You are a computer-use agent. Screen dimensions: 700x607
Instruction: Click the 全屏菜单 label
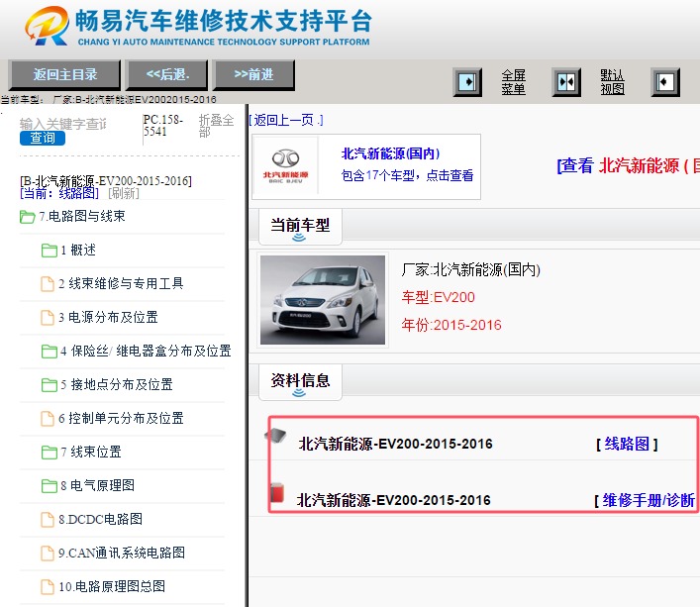point(514,82)
